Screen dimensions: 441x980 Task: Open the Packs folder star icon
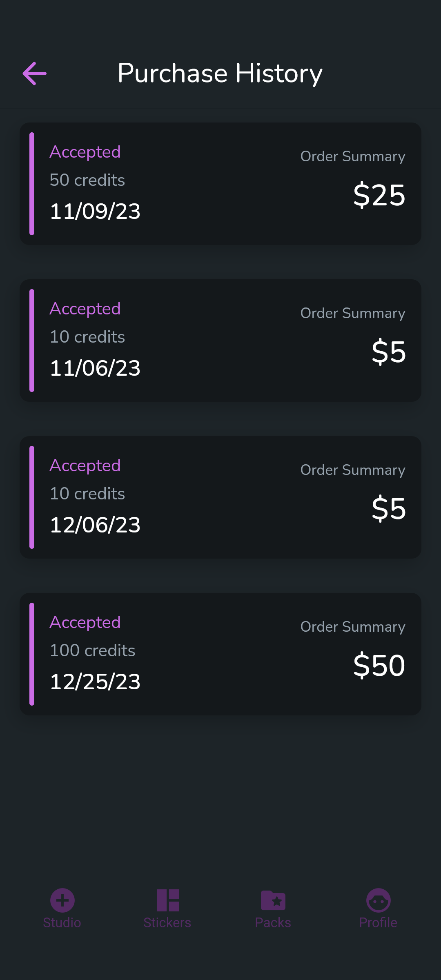click(273, 900)
